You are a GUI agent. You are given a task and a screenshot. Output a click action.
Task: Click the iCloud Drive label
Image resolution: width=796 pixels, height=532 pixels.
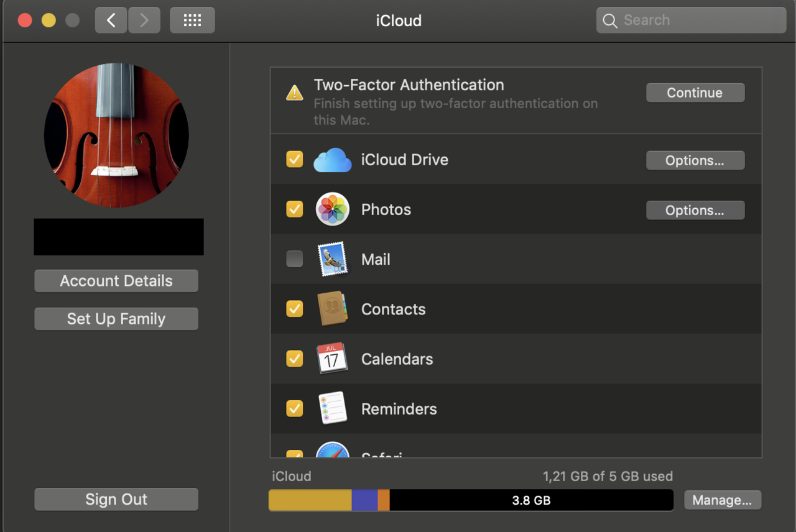click(404, 160)
